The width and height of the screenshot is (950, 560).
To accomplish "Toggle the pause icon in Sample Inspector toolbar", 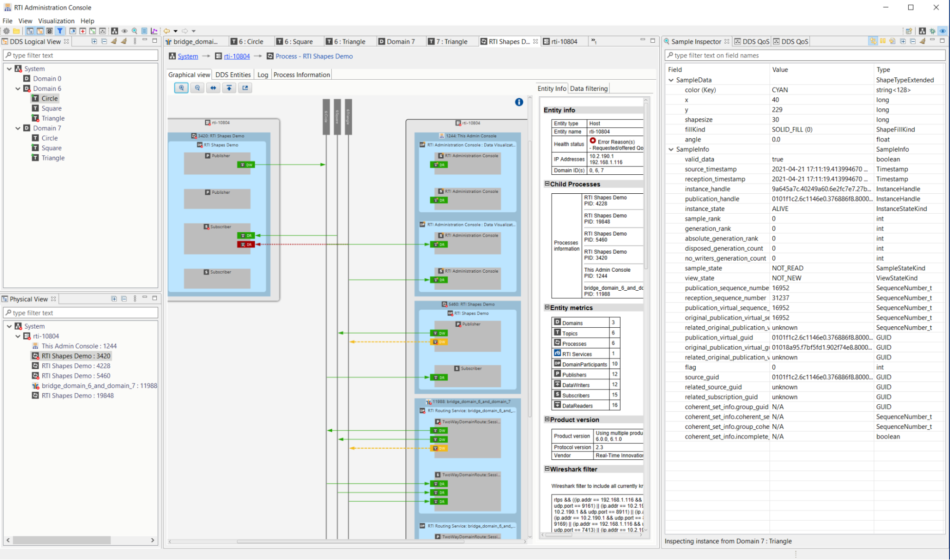I will pyautogui.click(x=883, y=41).
